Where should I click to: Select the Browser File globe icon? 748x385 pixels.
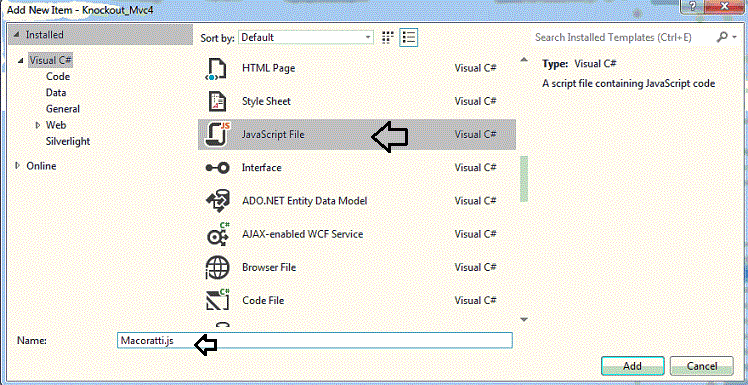(x=217, y=267)
